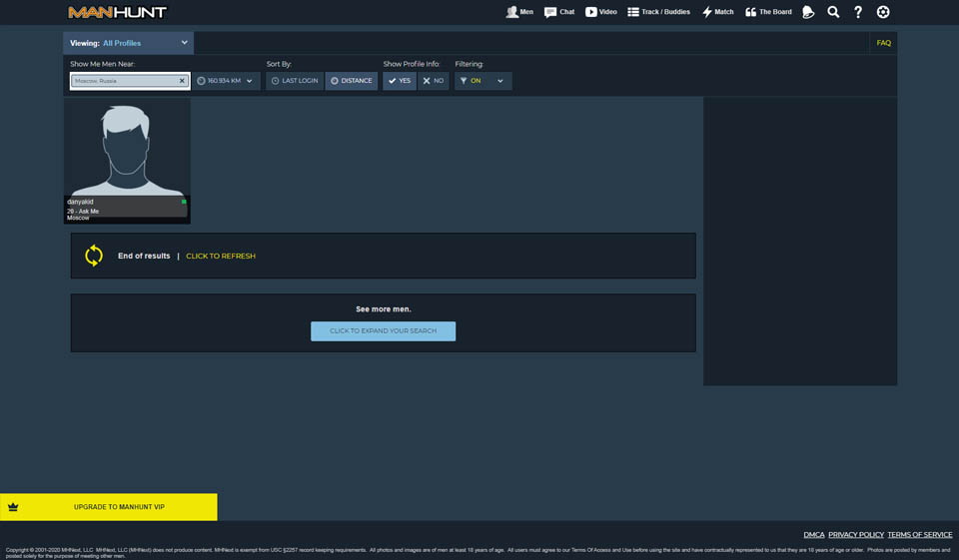Sort results by Last Login

point(295,81)
